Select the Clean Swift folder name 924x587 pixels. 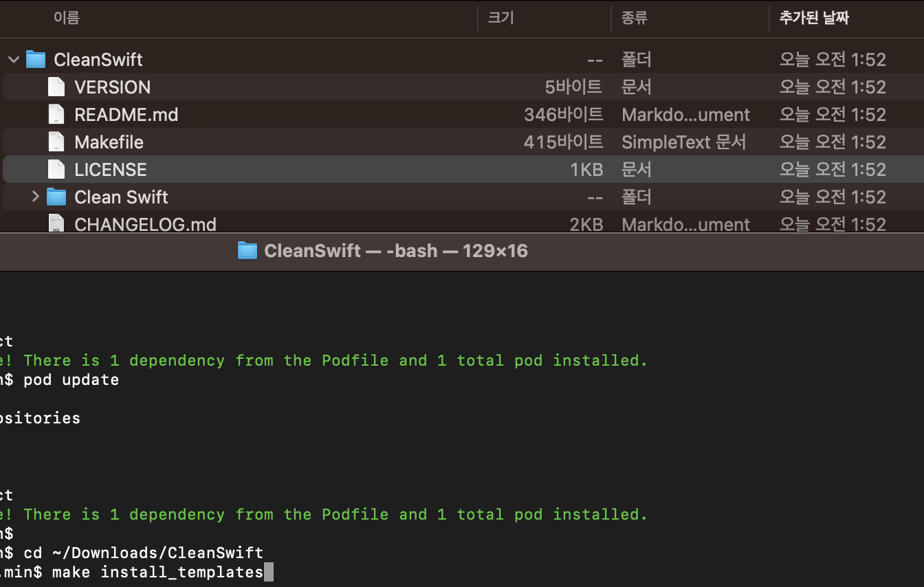click(121, 197)
